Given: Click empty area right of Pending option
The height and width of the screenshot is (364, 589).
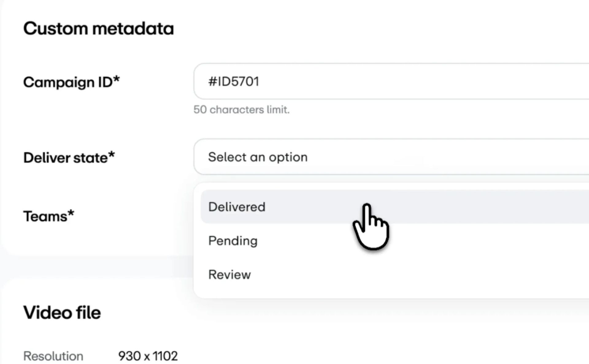Looking at the screenshot, I should pyautogui.click(x=429, y=241).
